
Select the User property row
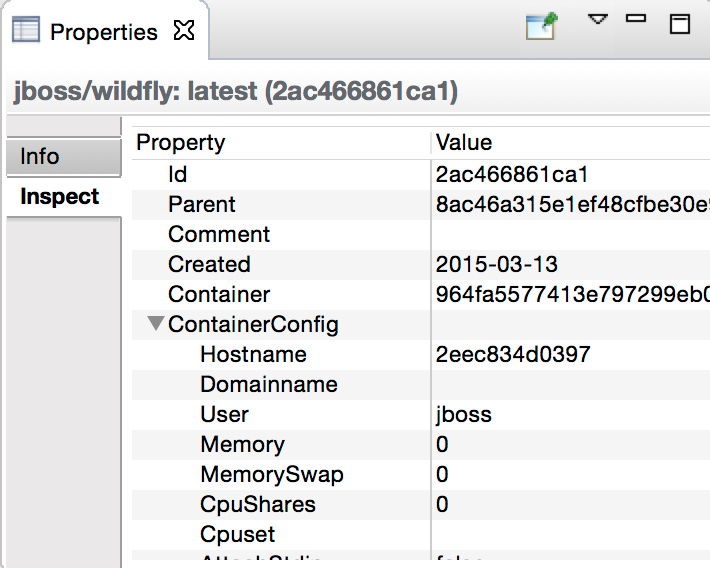pyautogui.click(x=225, y=414)
